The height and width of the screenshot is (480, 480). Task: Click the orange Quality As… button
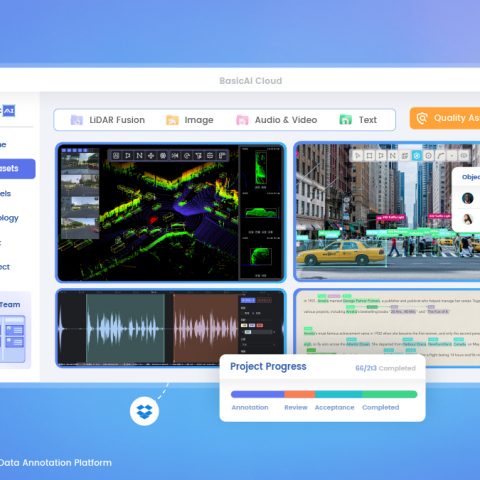445,118
